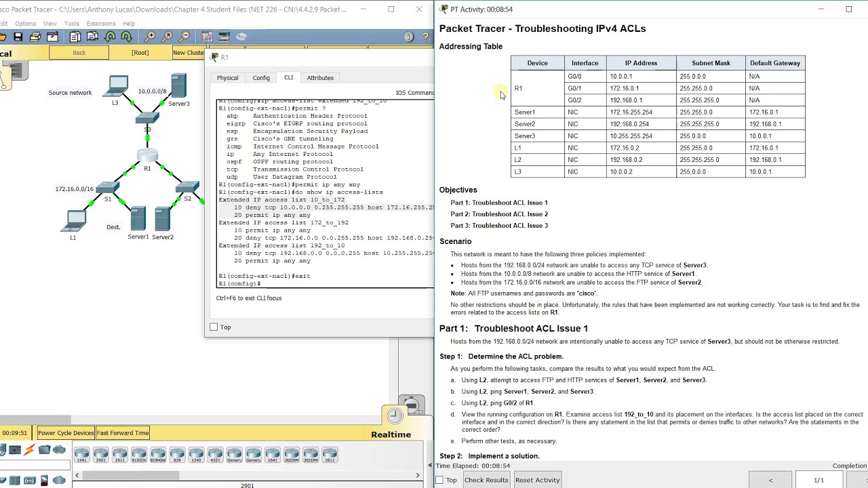Click the Copy icon in the toolbar
This screenshot has width=868, height=488.
tap(75, 37)
